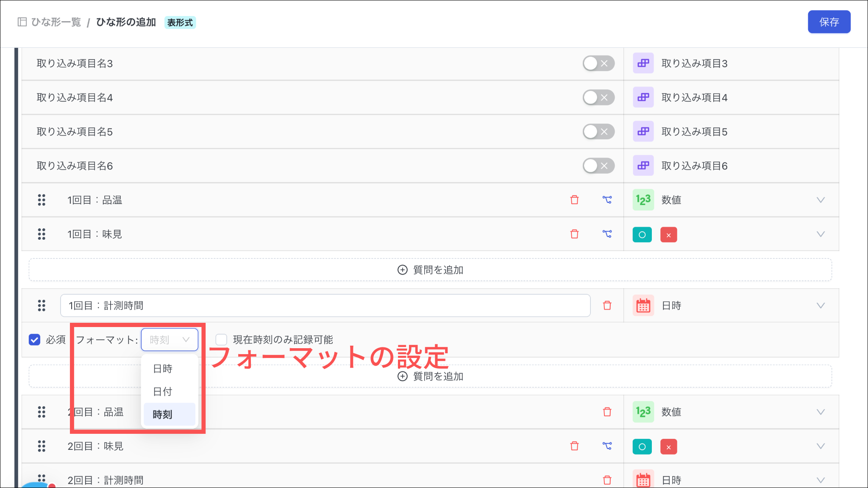The image size is (868, 488).
Task: Click the 日時 calendar type icon
Action: (643, 306)
